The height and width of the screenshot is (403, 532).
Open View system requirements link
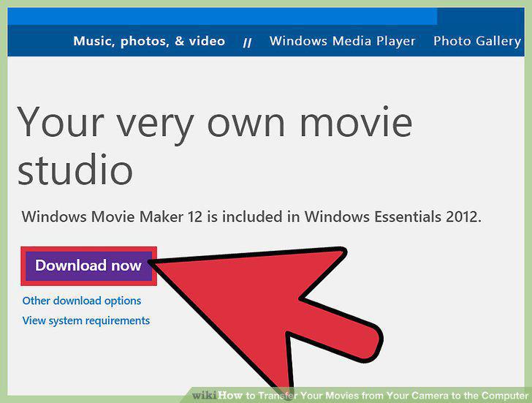pyautogui.click(x=85, y=320)
